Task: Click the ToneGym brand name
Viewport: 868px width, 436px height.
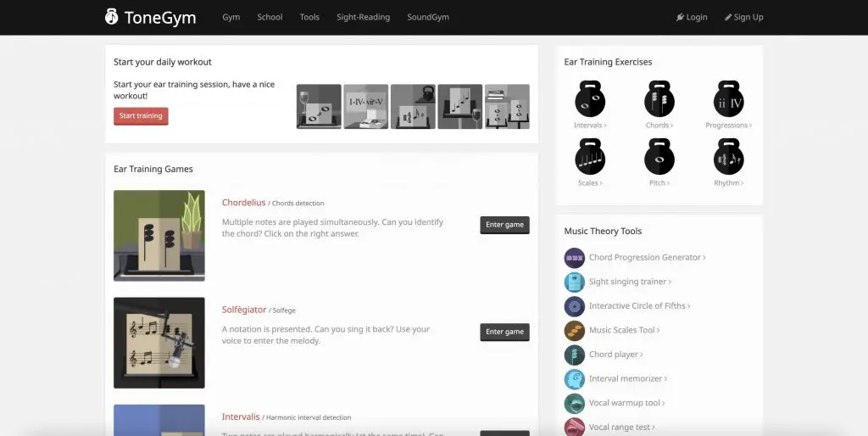Action: tap(160, 18)
